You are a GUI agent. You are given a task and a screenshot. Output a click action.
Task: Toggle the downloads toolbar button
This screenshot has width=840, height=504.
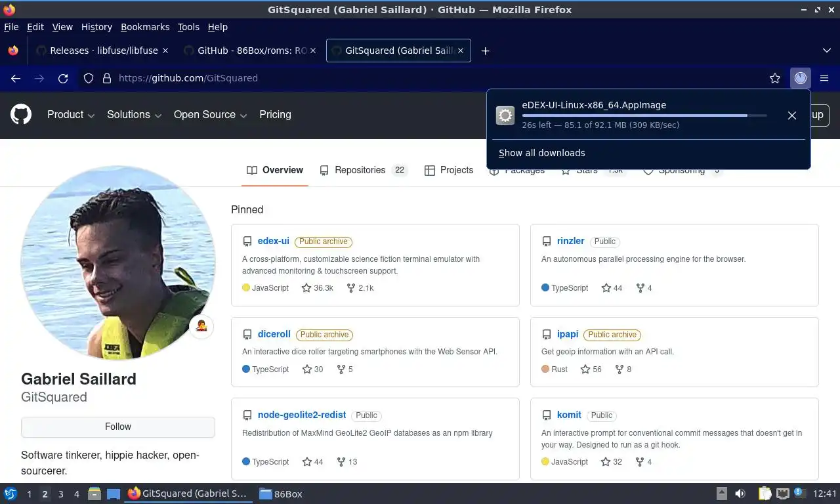(x=800, y=78)
